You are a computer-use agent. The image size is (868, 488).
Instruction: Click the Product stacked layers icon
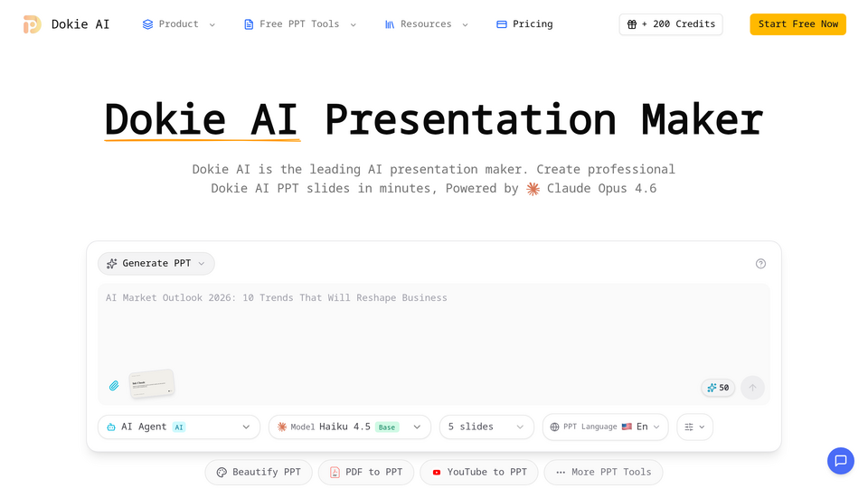(147, 24)
